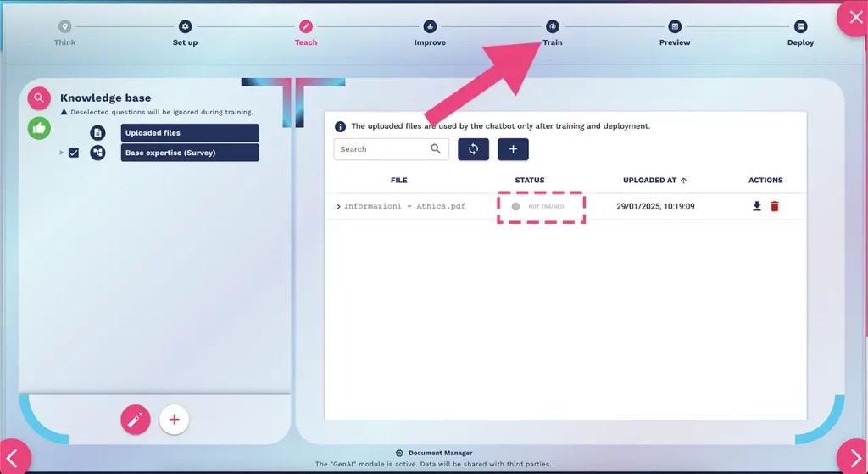Click the STATUS column header
The width and height of the screenshot is (868, 474).
(x=530, y=181)
